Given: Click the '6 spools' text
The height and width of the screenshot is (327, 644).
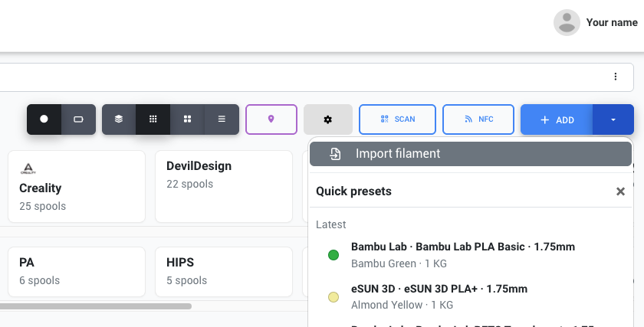Looking at the screenshot, I should 39,280.
